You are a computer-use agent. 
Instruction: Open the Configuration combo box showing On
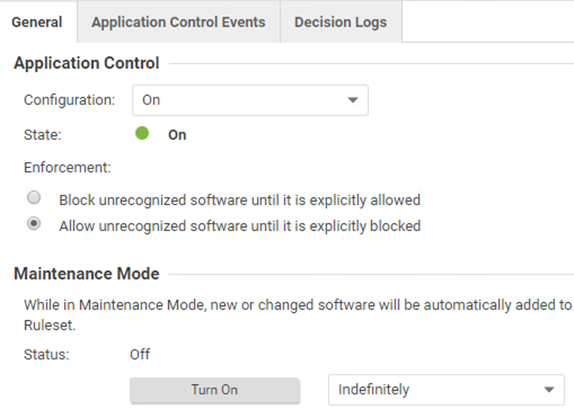pos(250,100)
